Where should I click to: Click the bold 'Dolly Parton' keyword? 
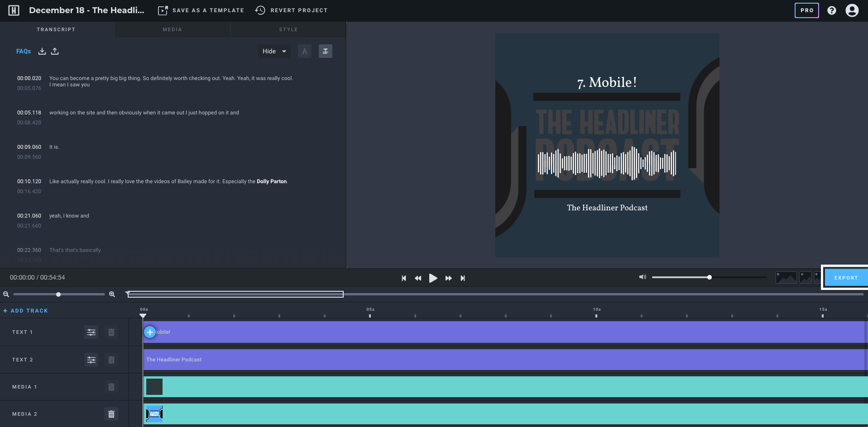pos(272,181)
